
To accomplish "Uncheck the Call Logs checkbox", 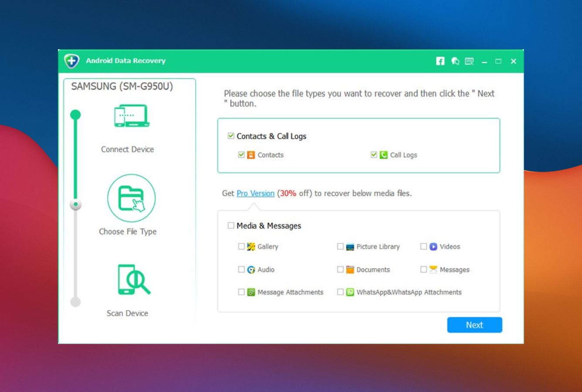I will click(374, 155).
